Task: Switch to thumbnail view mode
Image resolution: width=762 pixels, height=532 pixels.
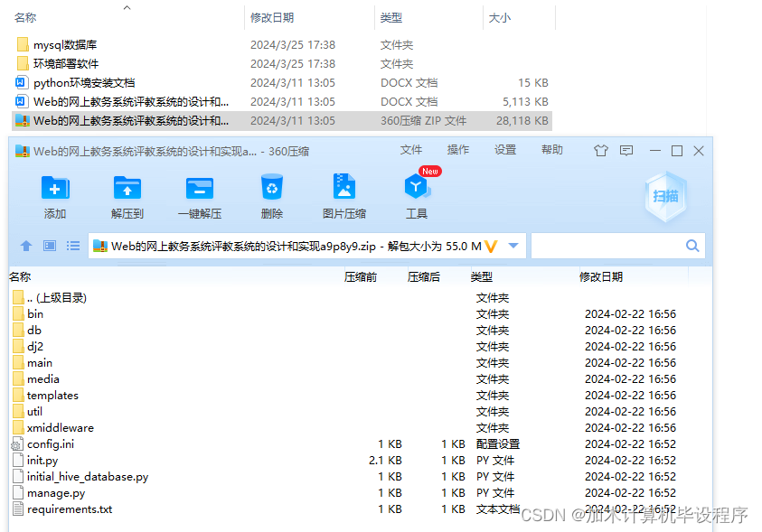Action: tap(49, 245)
